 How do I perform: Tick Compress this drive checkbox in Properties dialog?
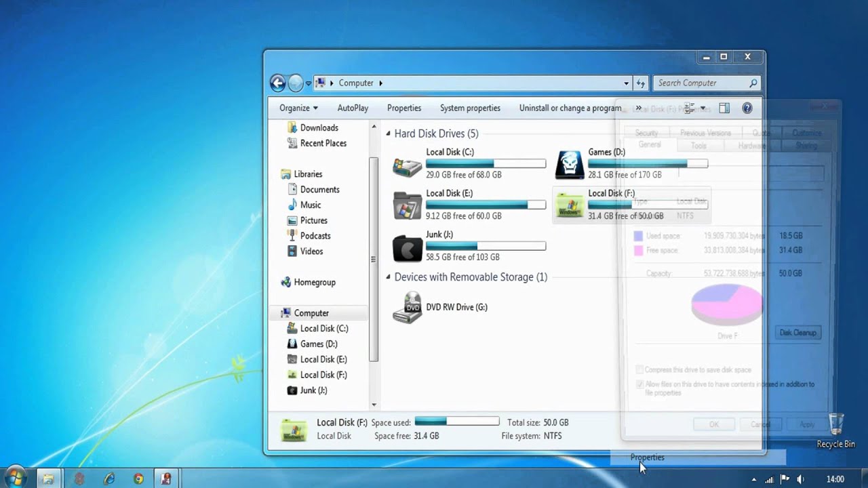click(x=639, y=370)
